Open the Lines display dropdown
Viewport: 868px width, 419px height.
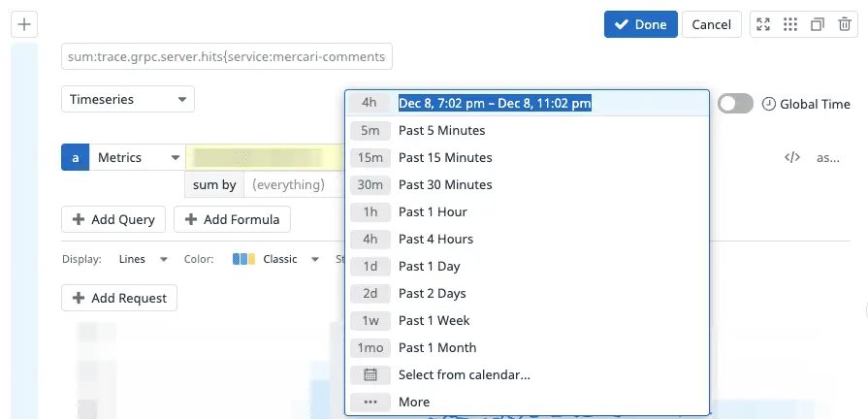point(144,259)
